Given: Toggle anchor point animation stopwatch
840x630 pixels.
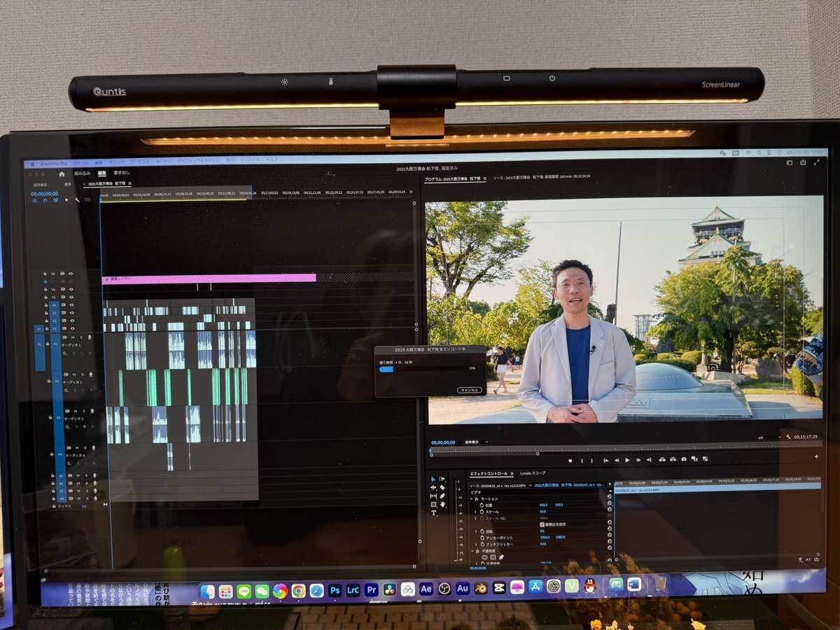Looking at the screenshot, I should point(483,538).
